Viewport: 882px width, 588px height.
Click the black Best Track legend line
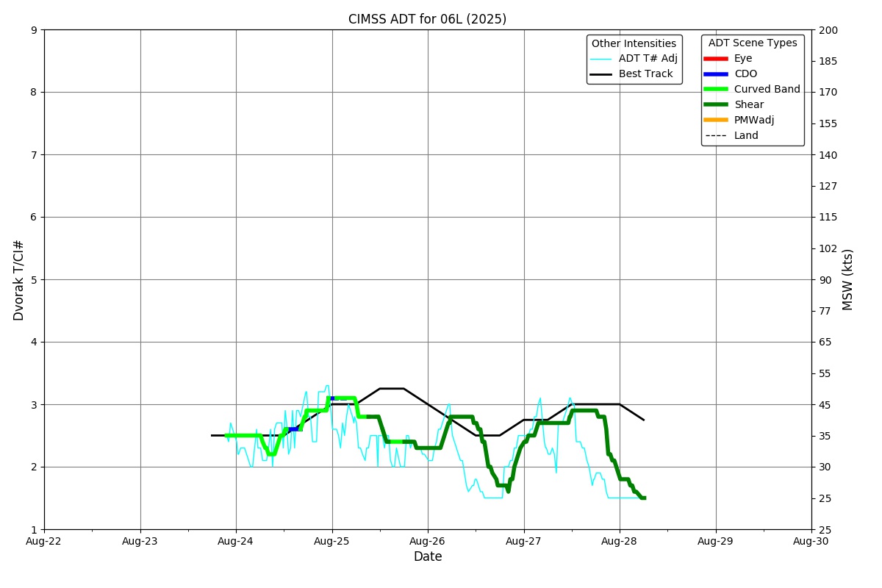(600, 74)
